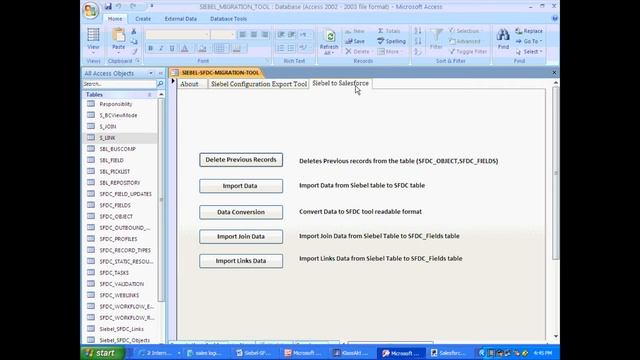Collapse the navigation pane shutter

pyautogui.click(x=160, y=73)
